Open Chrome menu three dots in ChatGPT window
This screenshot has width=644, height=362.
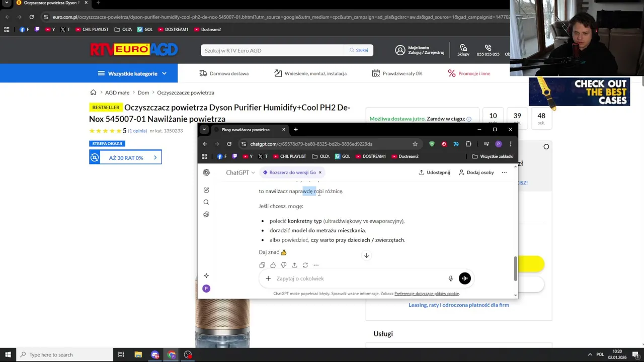pos(510,144)
